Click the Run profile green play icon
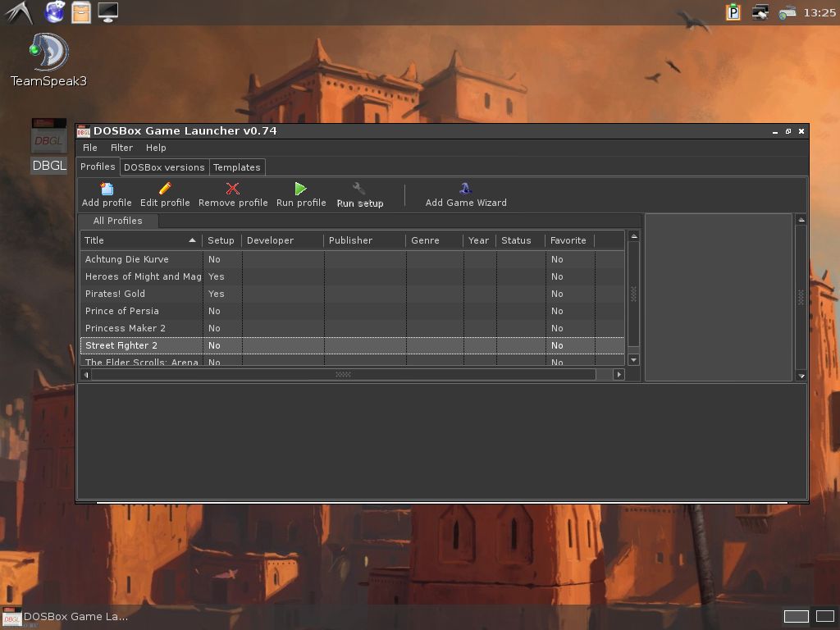Viewport: 840px width, 630px height. tap(300, 189)
